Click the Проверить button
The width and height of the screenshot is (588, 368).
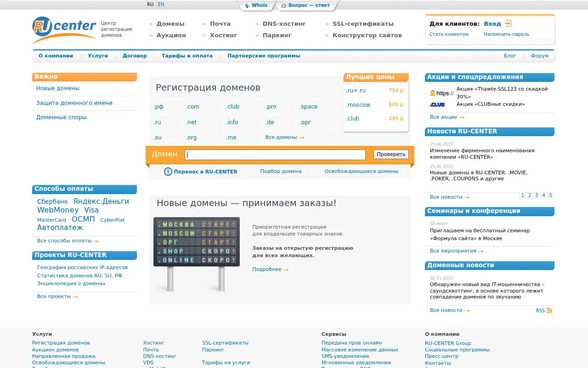(x=391, y=155)
